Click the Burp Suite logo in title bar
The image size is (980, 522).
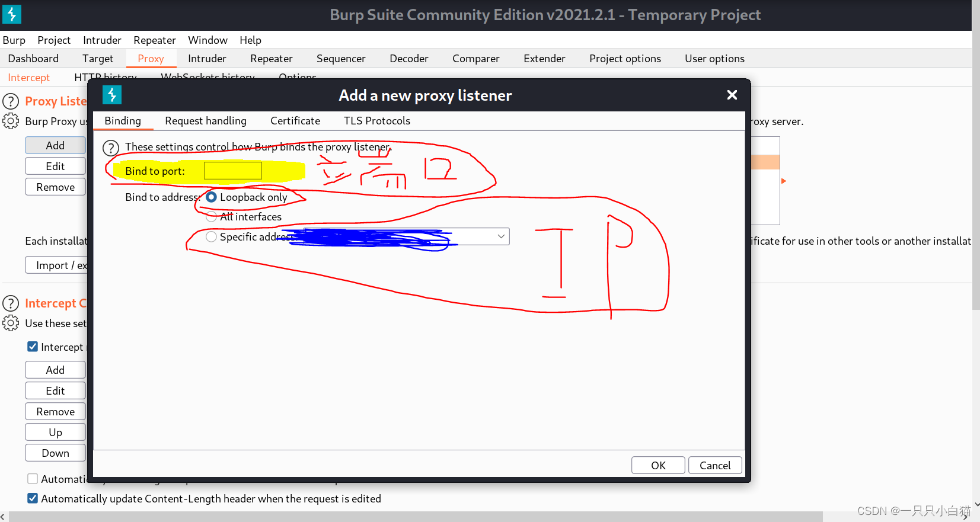click(x=11, y=14)
